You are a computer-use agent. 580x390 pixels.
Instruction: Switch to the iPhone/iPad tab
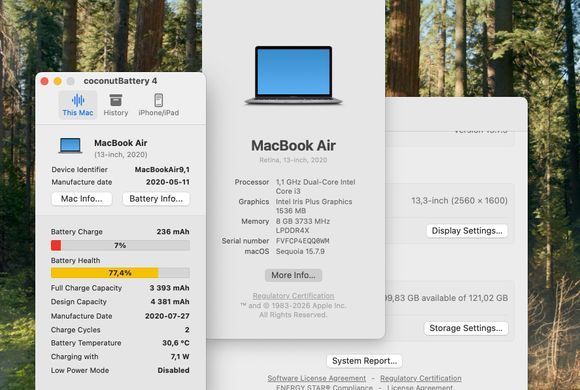158,105
